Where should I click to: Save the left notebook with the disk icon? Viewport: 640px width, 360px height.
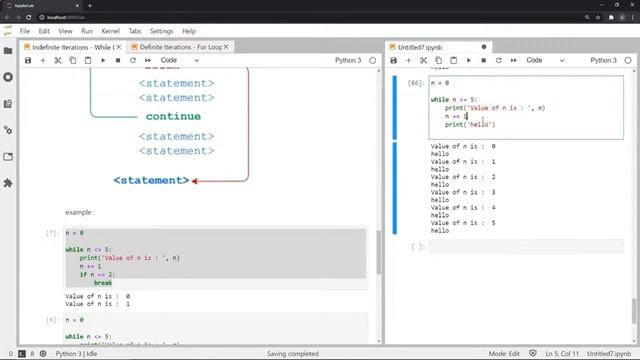(28, 60)
